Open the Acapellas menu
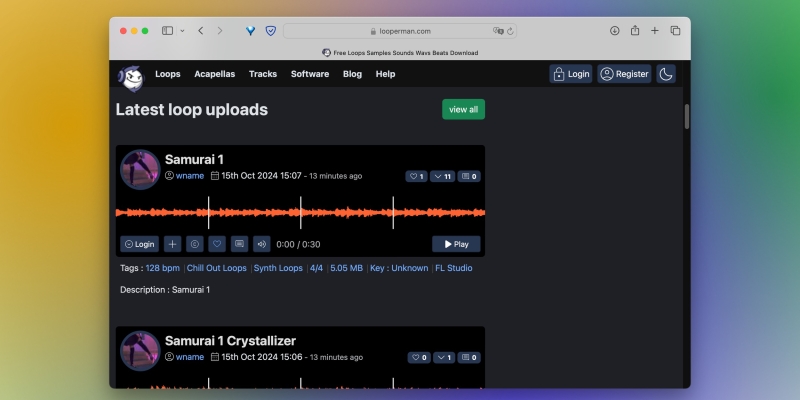Image resolution: width=800 pixels, height=400 pixels. click(214, 74)
